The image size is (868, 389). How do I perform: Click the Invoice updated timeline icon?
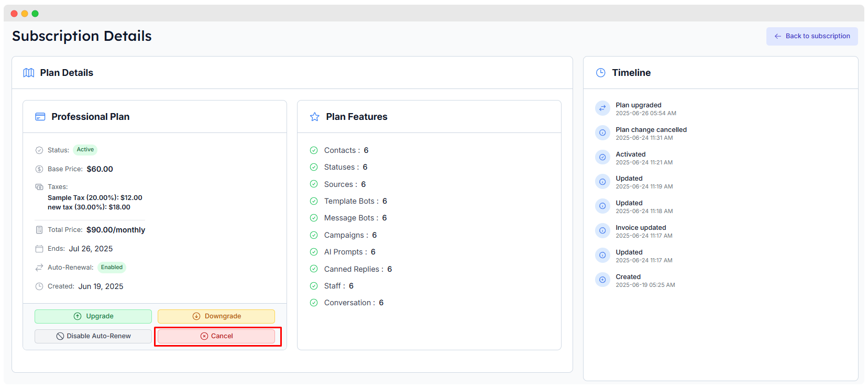[602, 231]
